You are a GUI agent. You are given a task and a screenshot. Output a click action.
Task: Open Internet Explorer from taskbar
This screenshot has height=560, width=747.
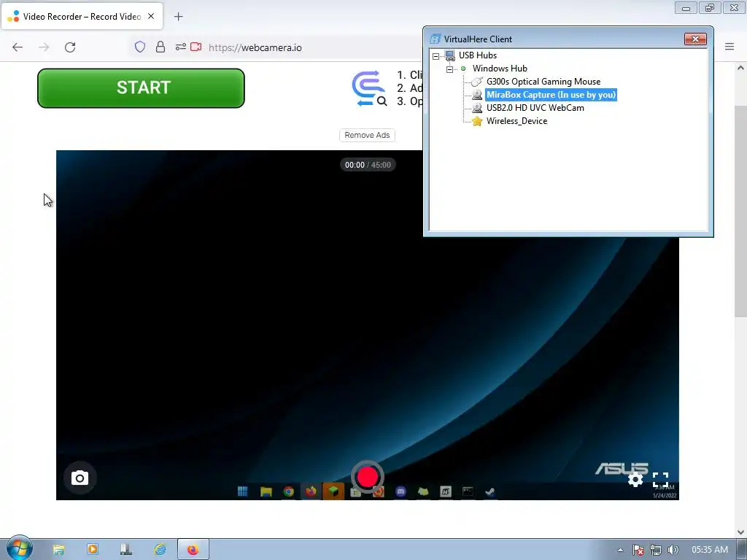point(160,550)
